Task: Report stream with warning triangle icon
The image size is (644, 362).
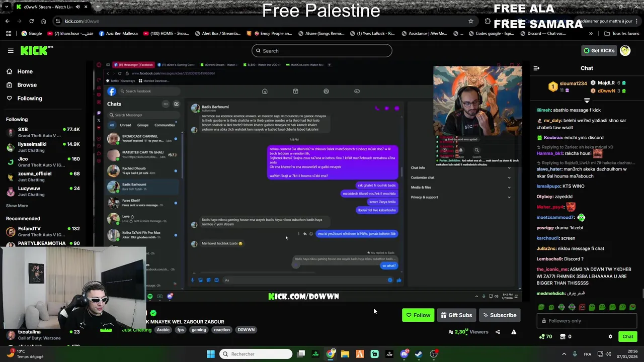Action: pos(514,332)
